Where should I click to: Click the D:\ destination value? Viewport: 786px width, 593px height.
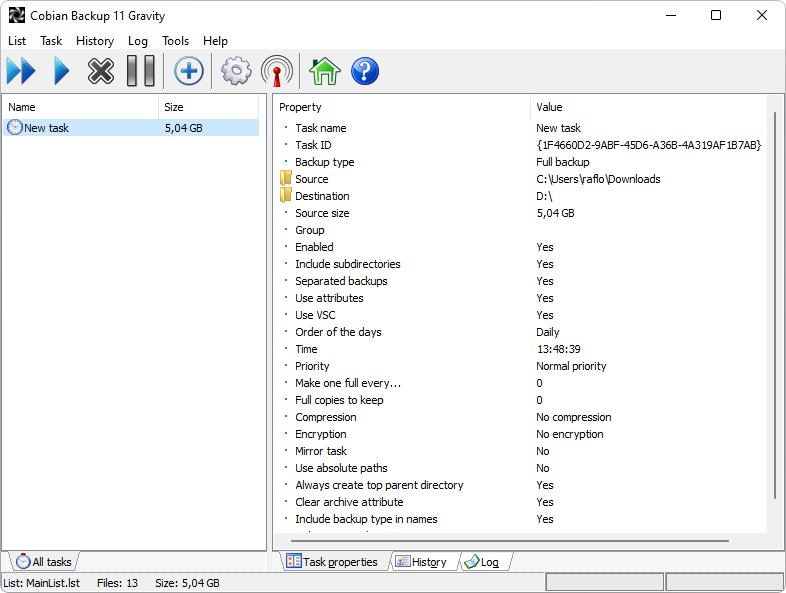click(x=544, y=196)
